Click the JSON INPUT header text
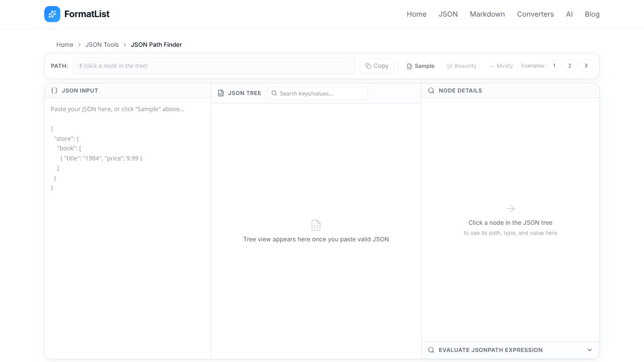Image resolution: width=644 pixels, height=362 pixels. click(80, 90)
